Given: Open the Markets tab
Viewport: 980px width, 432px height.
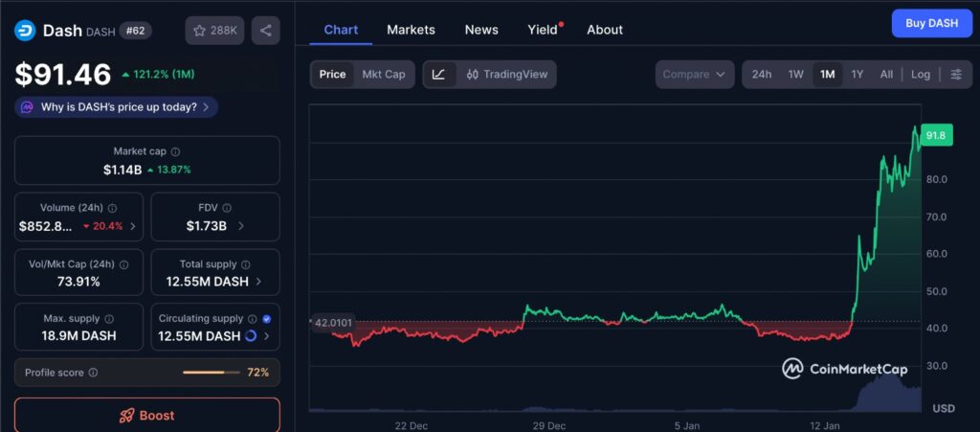Looking at the screenshot, I should [x=411, y=30].
